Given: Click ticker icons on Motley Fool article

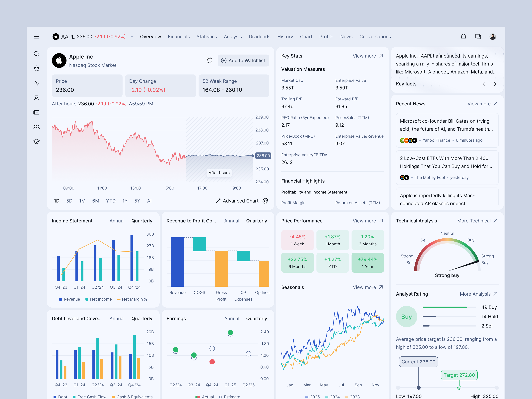Looking at the screenshot, I should click(404, 178).
